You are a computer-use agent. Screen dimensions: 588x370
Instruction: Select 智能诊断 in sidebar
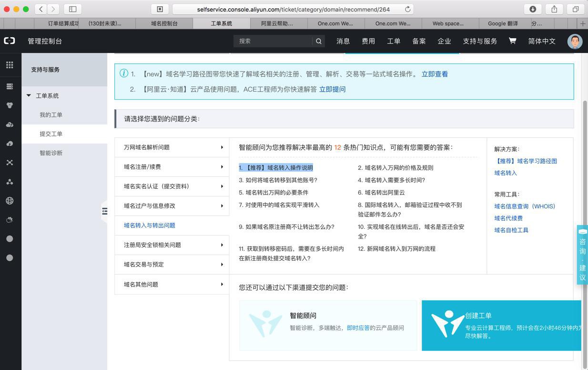coord(51,153)
